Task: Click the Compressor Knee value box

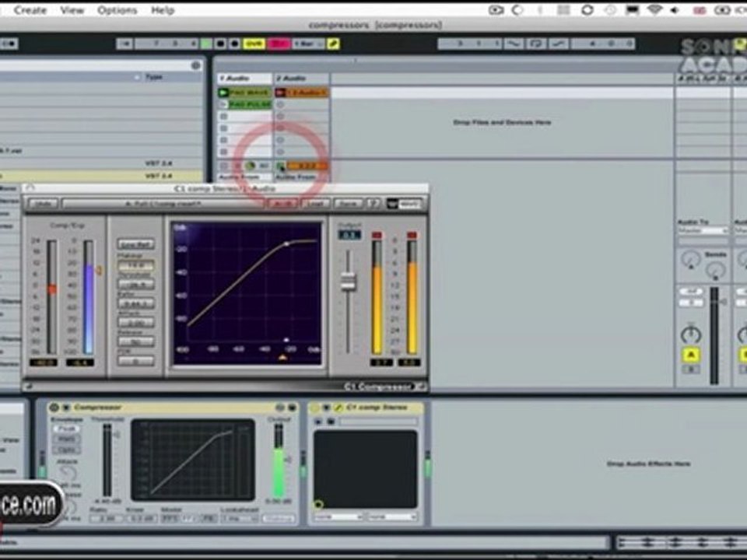Action: pyautogui.click(x=141, y=518)
